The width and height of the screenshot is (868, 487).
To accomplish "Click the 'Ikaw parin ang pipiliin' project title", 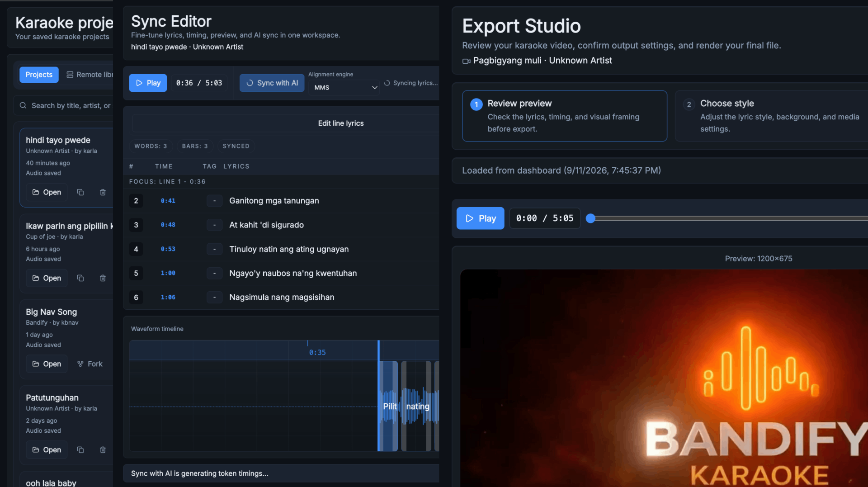I will click(69, 226).
